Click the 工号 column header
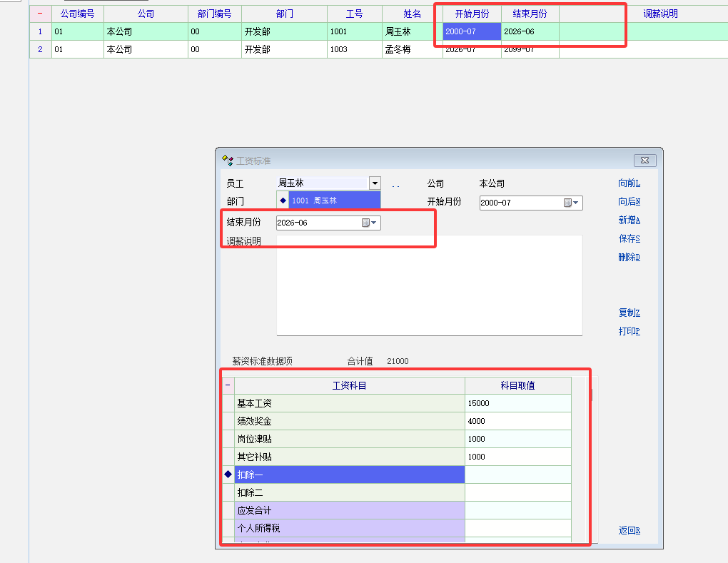 coord(354,14)
